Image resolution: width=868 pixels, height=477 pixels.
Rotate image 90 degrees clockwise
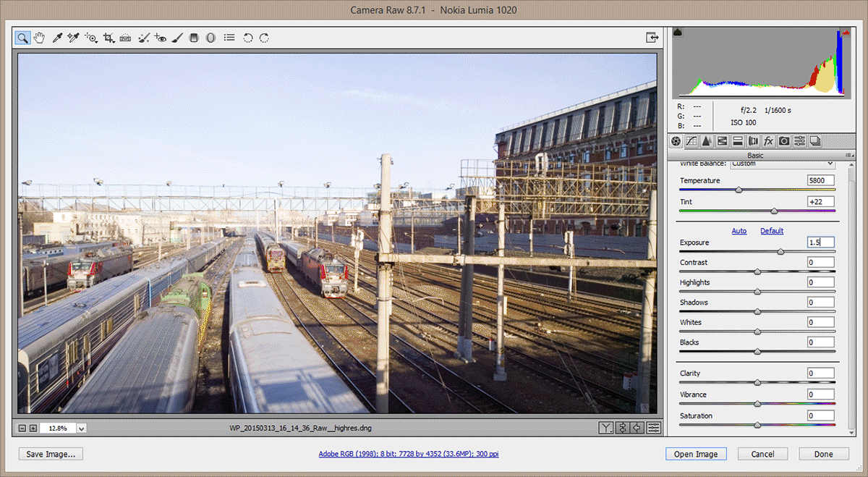[265, 38]
